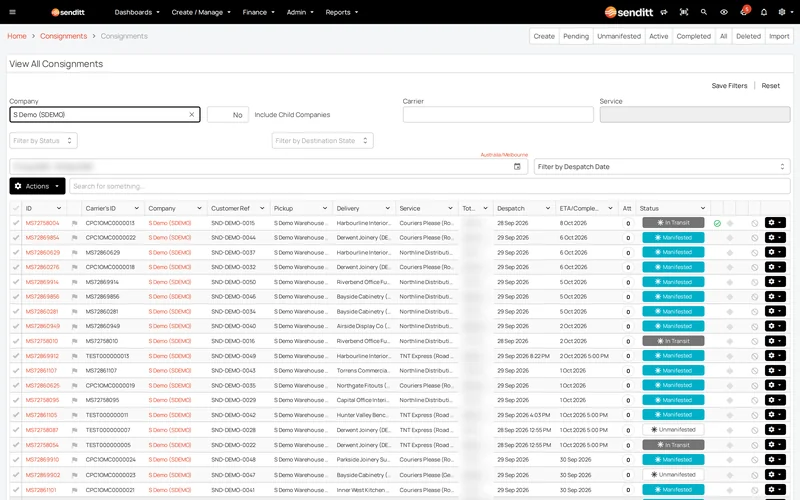Click the Company filter field
Image resolution: width=800 pixels, height=500 pixels.
click(x=105, y=115)
